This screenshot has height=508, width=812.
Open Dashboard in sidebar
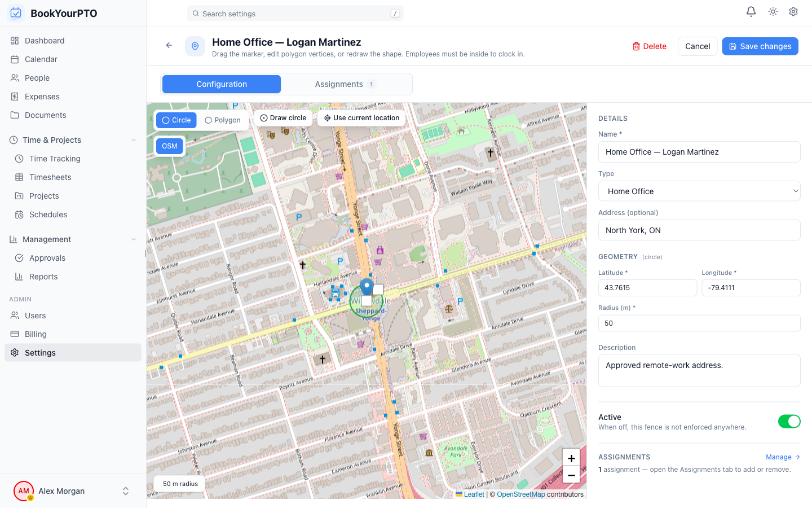point(73,41)
